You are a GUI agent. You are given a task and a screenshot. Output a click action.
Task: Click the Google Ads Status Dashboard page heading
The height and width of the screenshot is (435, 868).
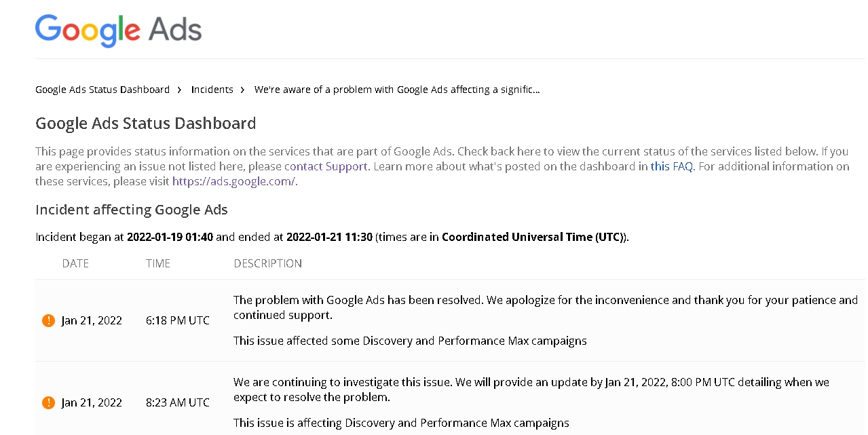[x=146, y=124]
